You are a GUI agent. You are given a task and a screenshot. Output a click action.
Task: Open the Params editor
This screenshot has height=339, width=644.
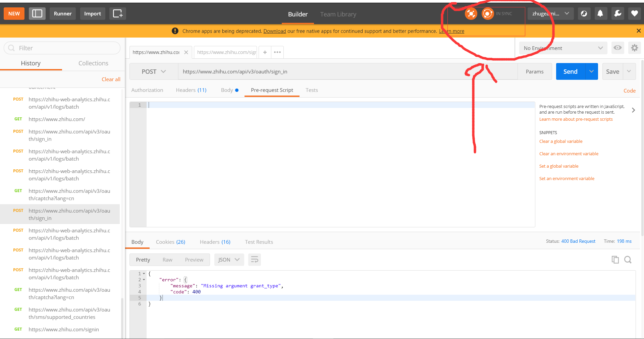pos(535,71)
